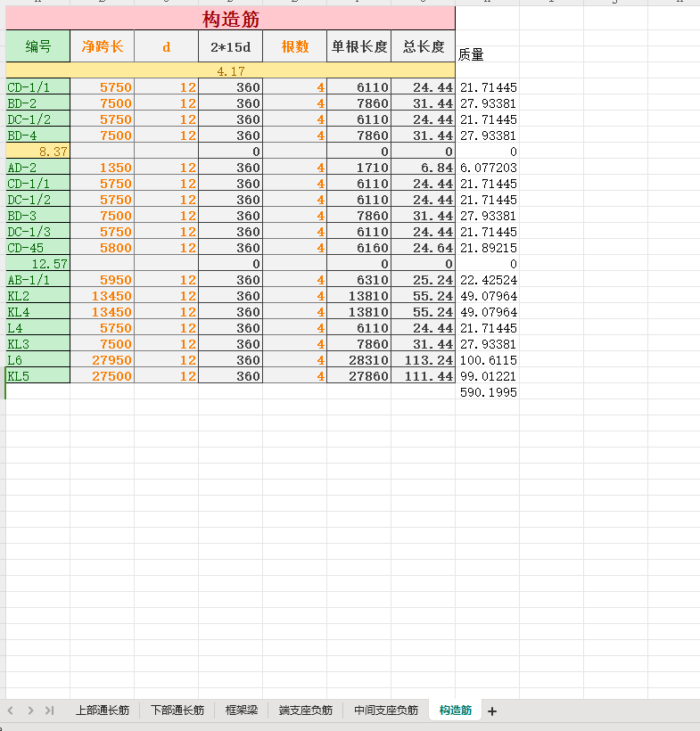Image resolution: width=700 pixels, height=731 pixels.
Task: Switch to the 上部通长筋 sheet tab
Action: coord(103,710)
